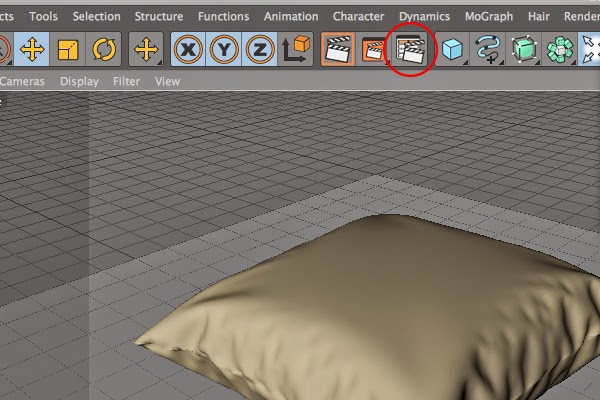
Task: Click Render to Picture Viewer icon
Action: tap(373, 49)
